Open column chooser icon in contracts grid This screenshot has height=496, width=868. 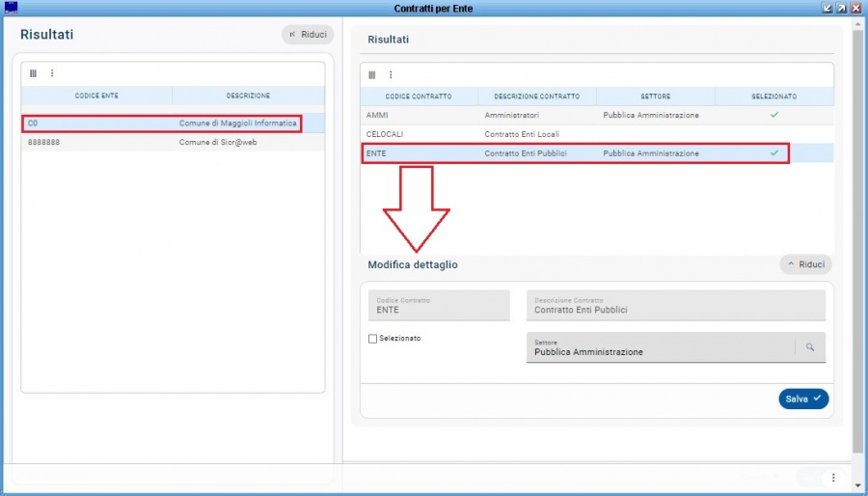click(x=372, y=74)
